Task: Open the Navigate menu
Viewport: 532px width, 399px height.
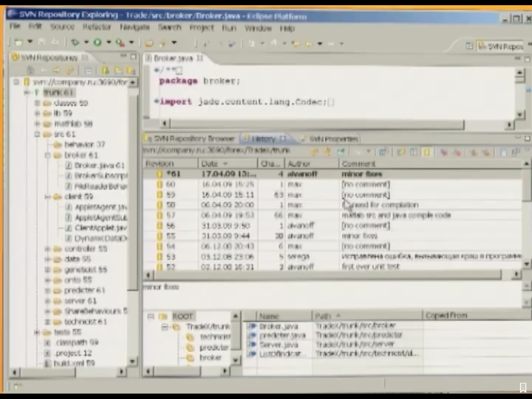Action: coord(135,27)
